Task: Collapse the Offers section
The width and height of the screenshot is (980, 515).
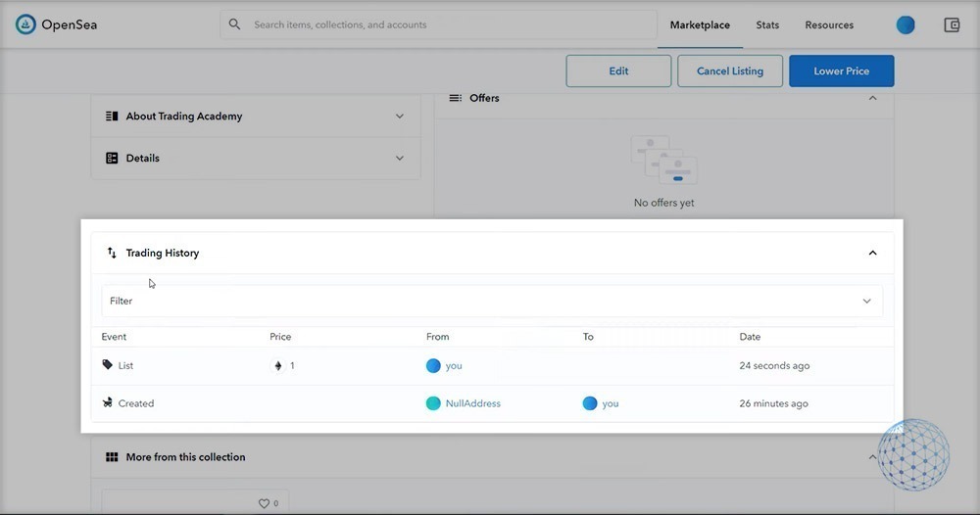Action: [x=872, y=98]
